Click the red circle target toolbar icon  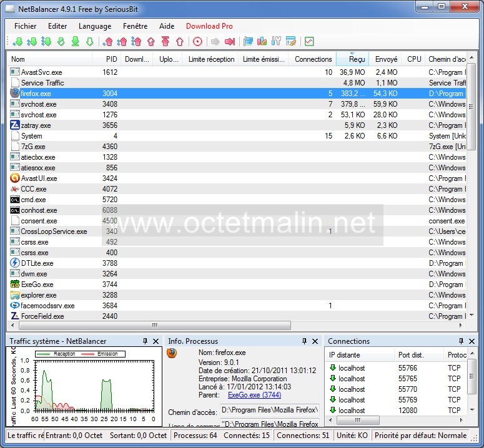pos(197,41)
